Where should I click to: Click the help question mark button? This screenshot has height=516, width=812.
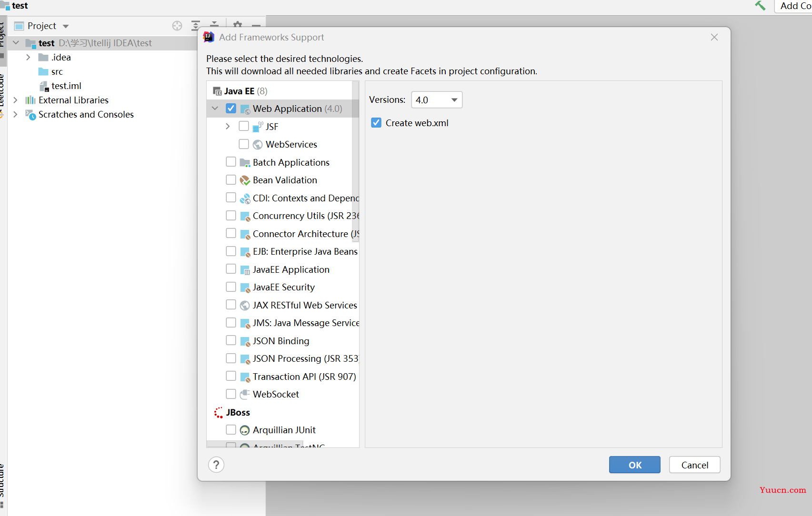point(216,465)
